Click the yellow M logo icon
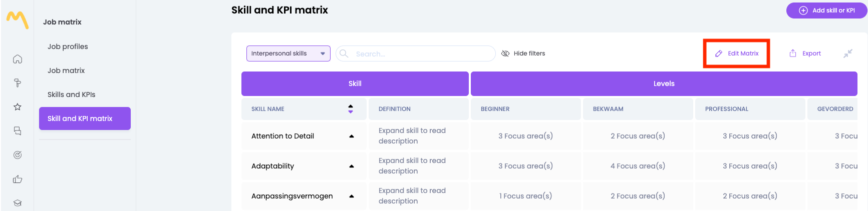Screen dimensions: 868x211 tap(17, 20)
